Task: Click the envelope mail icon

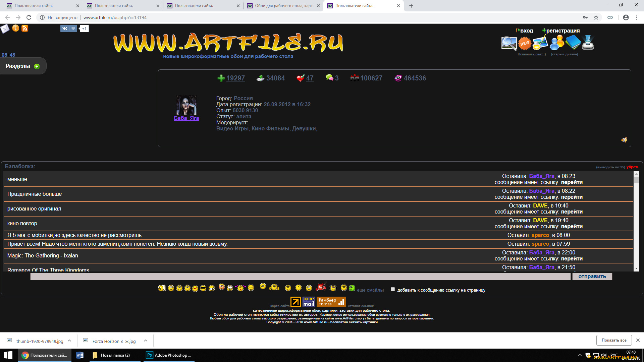Action: 5,29
